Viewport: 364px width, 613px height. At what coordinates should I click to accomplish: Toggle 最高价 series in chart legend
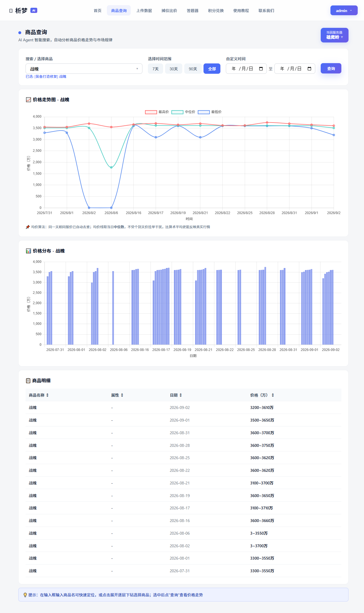click(x=157, y=112)
